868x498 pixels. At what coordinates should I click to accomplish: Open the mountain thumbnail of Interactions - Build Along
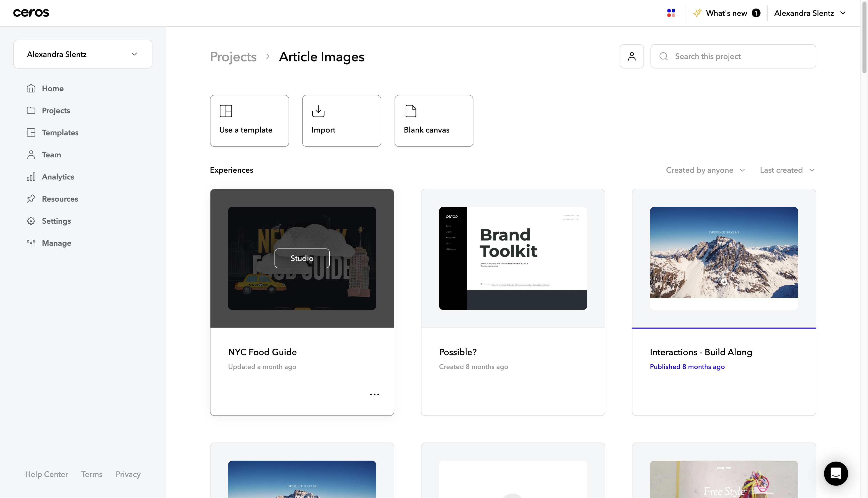tap(724, 258)
